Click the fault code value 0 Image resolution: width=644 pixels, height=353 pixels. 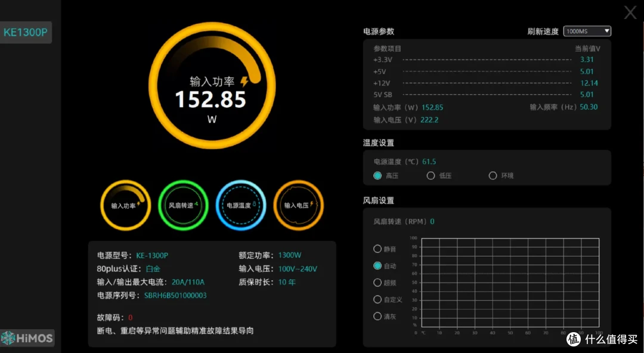pyautogui.click(x=131, y=317)
